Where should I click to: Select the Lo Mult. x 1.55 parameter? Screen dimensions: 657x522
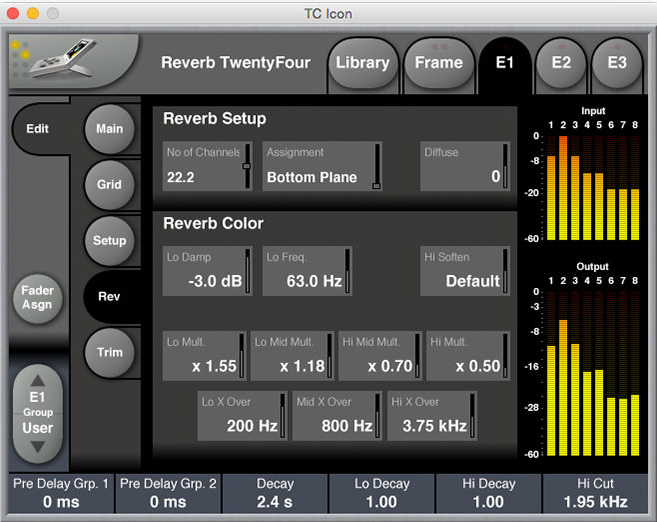204,356
